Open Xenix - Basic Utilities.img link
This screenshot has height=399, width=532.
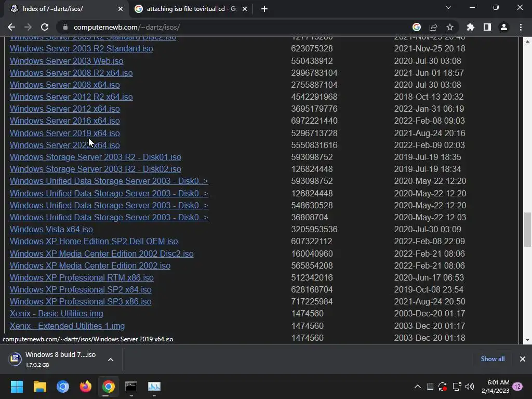(56, 313)
